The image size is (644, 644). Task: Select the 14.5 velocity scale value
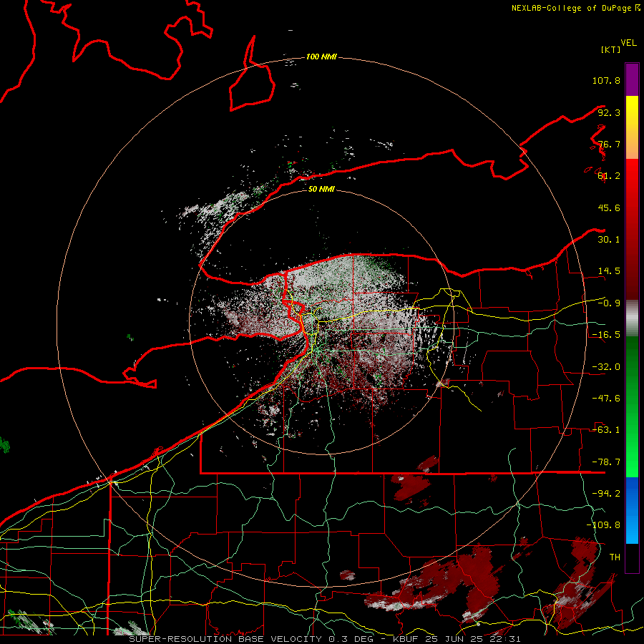click(x=609, y=271)
